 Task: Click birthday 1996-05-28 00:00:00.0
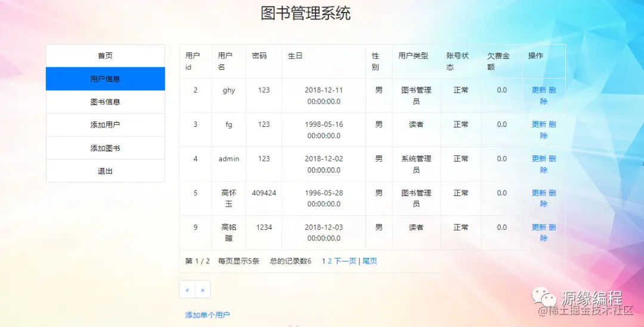[324, 198]
